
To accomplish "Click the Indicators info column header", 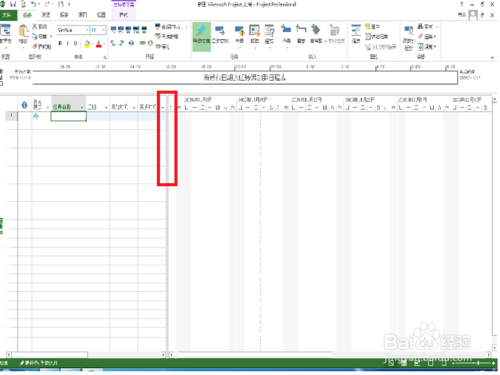I will click(x=24, y=105).
